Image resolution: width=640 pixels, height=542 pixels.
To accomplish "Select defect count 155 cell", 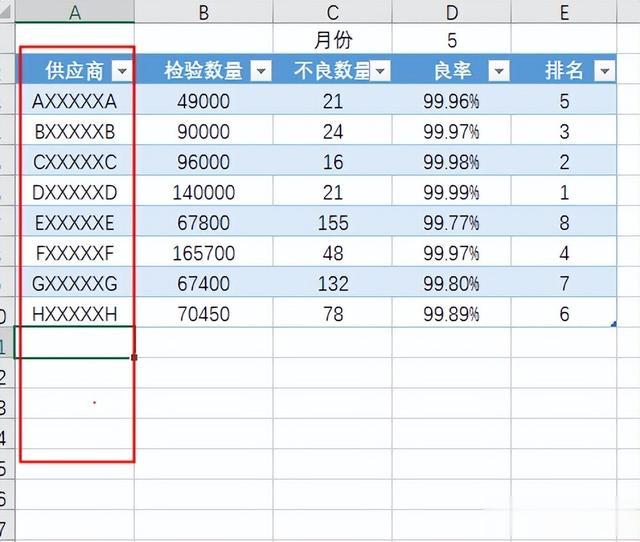I will 332,222.
